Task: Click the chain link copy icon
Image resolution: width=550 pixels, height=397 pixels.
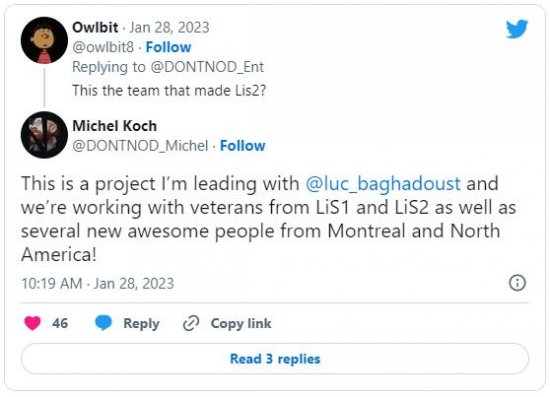Action: point(191,323)
